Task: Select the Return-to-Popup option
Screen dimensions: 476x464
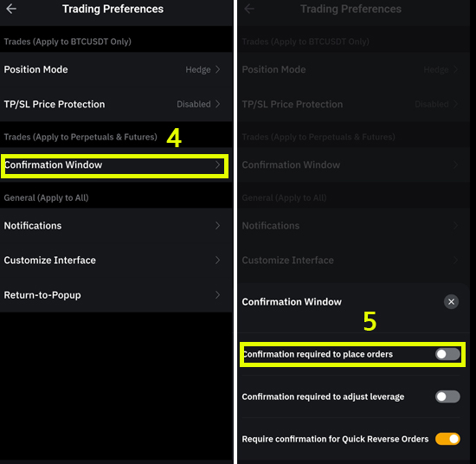Action: tap(116, 295)
